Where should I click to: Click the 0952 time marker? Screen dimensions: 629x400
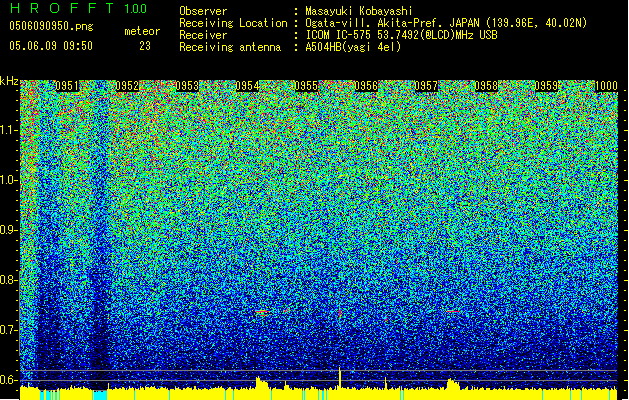tap(127, 86)
